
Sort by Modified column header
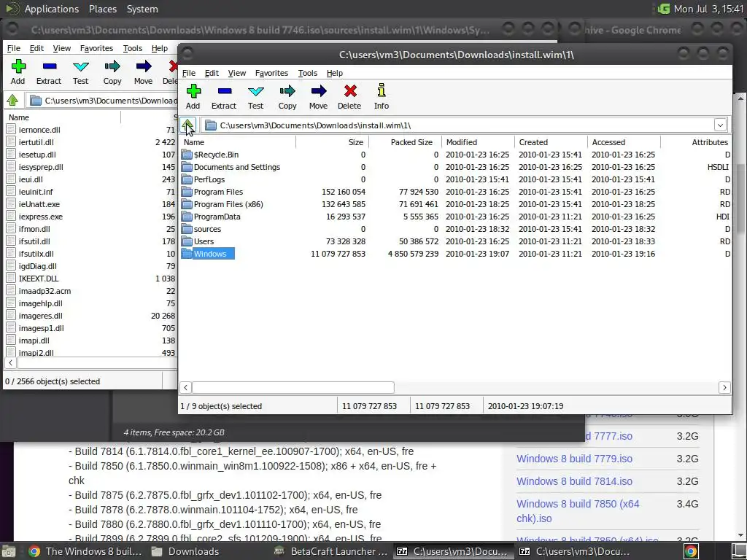479,142
